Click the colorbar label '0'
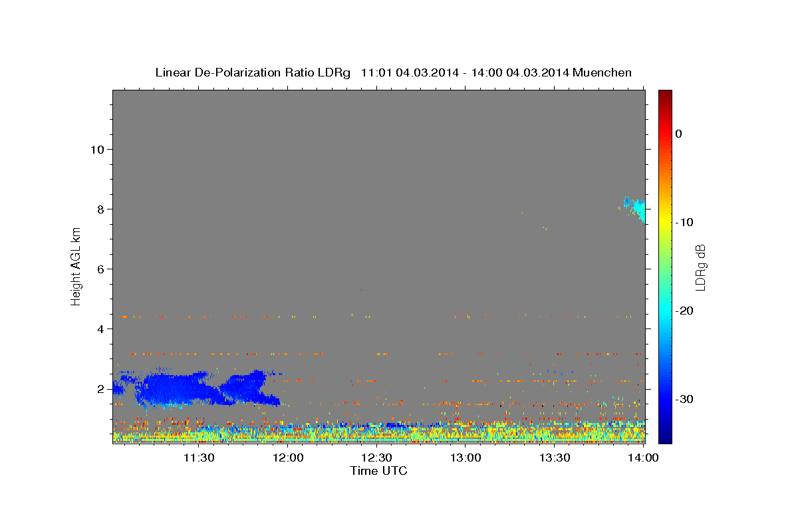 click(x=678, y=134)
